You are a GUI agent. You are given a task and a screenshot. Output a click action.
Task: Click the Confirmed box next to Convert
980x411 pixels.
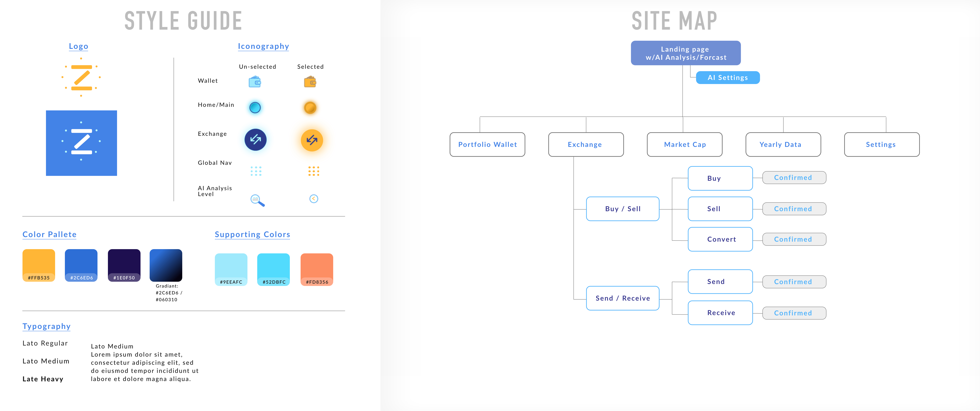[x=794, y=239]
